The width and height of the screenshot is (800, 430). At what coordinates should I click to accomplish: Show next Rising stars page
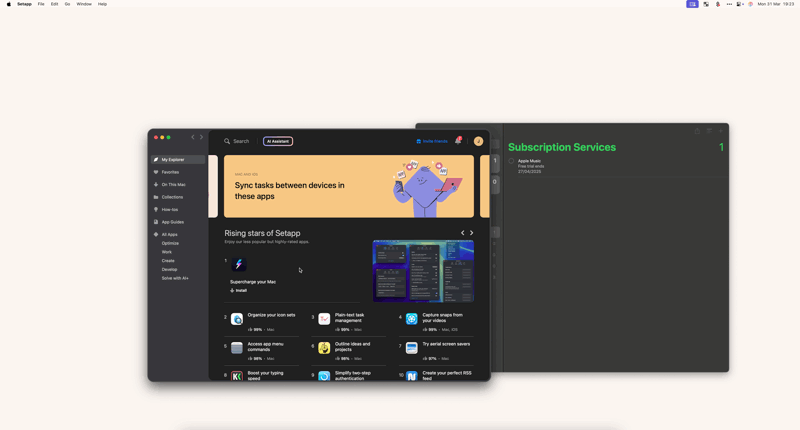coord(471,233)
